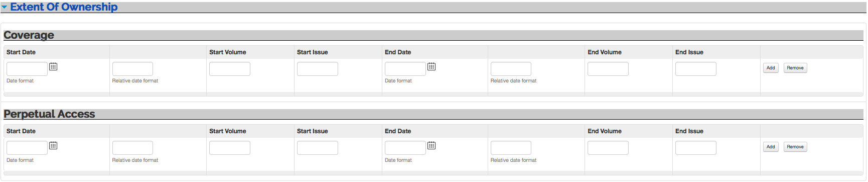Open calendar picker for Perpetual Access End Date
This screenshot has height=182, width=868.
(431, 145)
